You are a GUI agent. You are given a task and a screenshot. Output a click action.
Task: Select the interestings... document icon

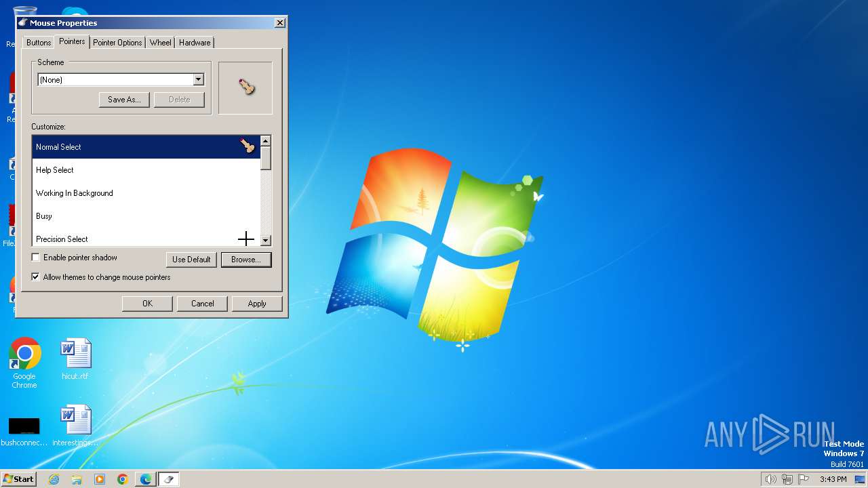click(x=75, y=426)
